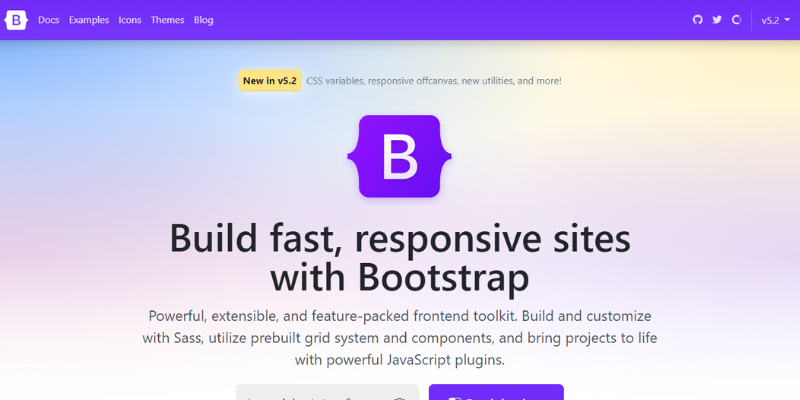This screenshot has height=400, width=800.
Task: Open the GitHub icon link
Action: tap(697, 20)
